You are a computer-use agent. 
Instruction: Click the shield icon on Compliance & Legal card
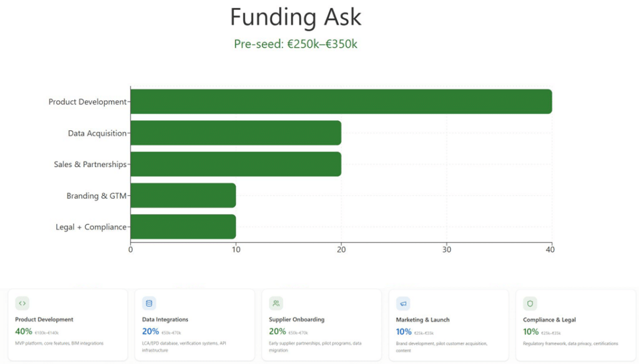(530, 304)
